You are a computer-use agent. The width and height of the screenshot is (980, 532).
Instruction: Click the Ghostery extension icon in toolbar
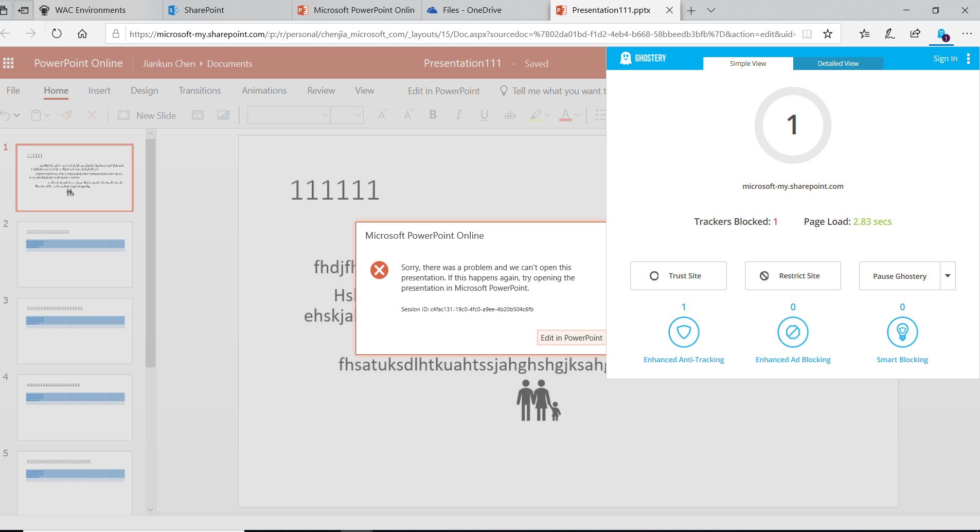(x=942, y=34)
